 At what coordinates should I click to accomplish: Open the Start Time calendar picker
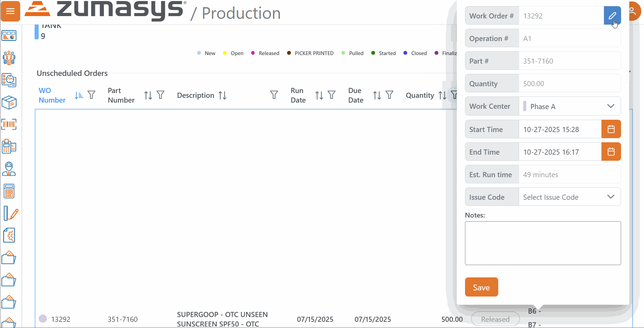tap(611, 129)
